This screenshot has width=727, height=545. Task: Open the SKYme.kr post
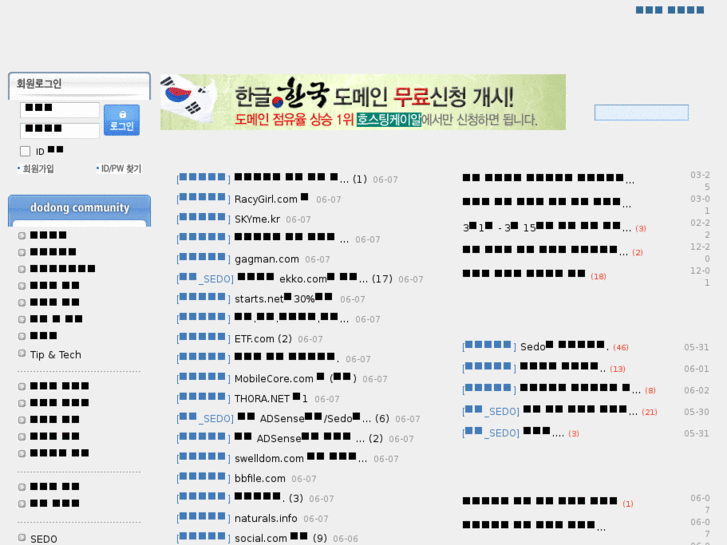(257, 219)
